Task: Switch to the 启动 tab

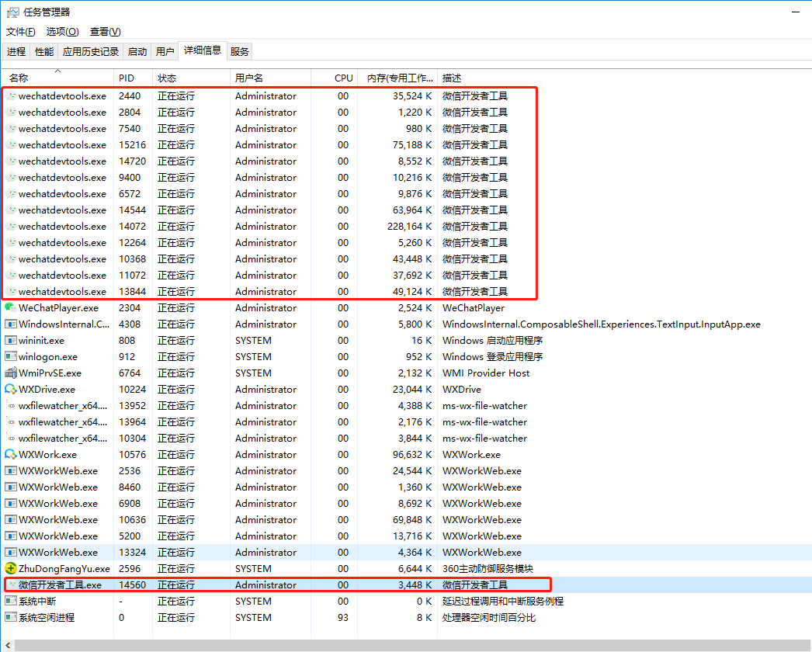Action: tap(137, 52)
